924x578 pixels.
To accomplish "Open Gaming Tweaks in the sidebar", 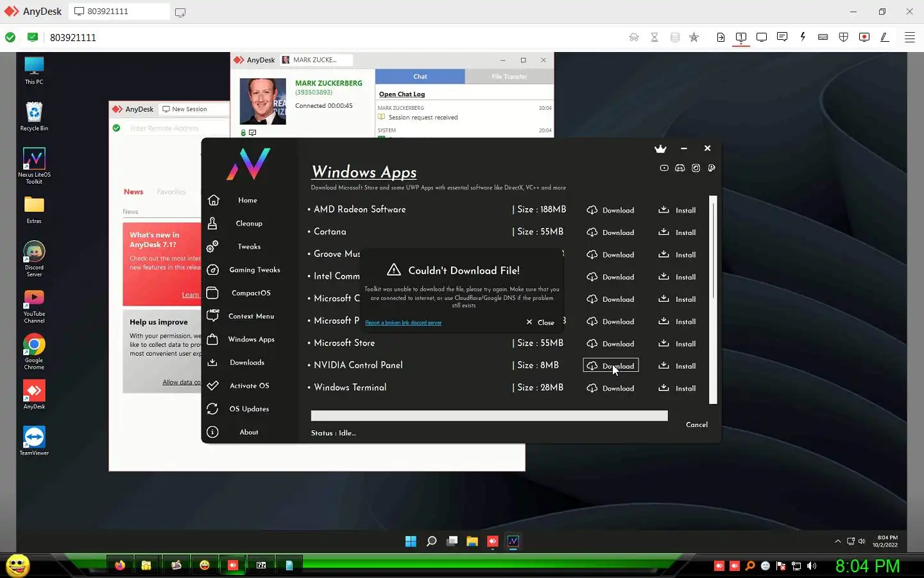I will [x=253, y=270].
